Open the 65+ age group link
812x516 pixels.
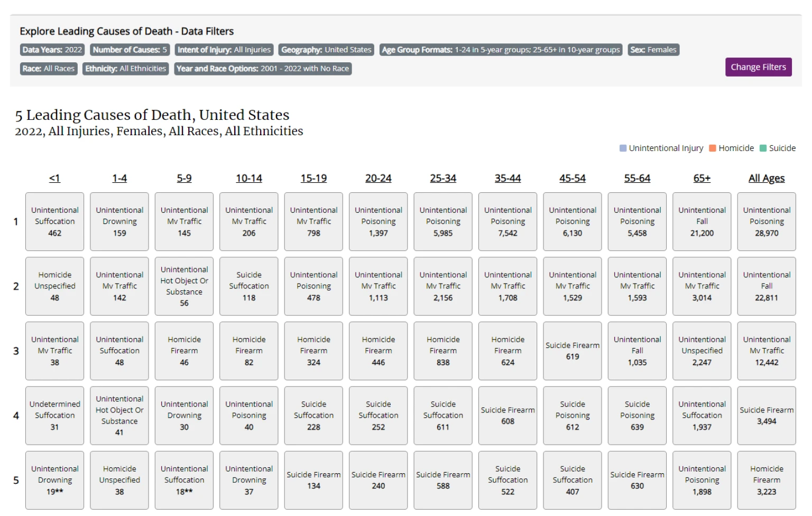tap(702, 179)
